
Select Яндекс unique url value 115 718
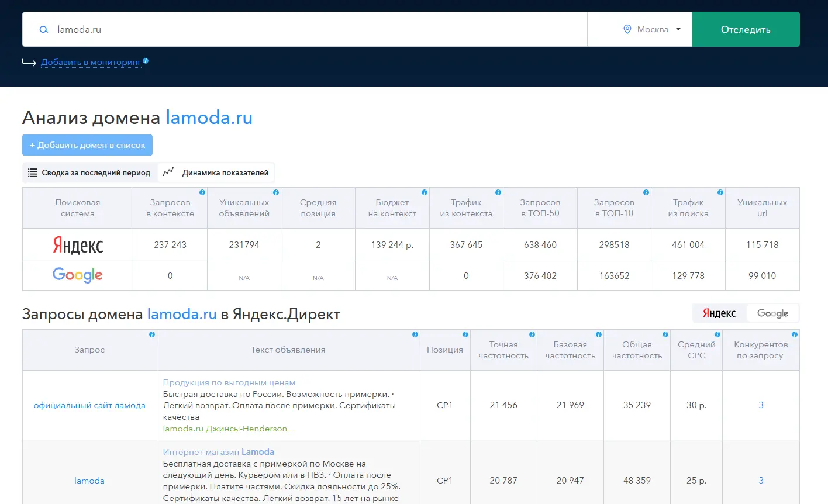763,245
